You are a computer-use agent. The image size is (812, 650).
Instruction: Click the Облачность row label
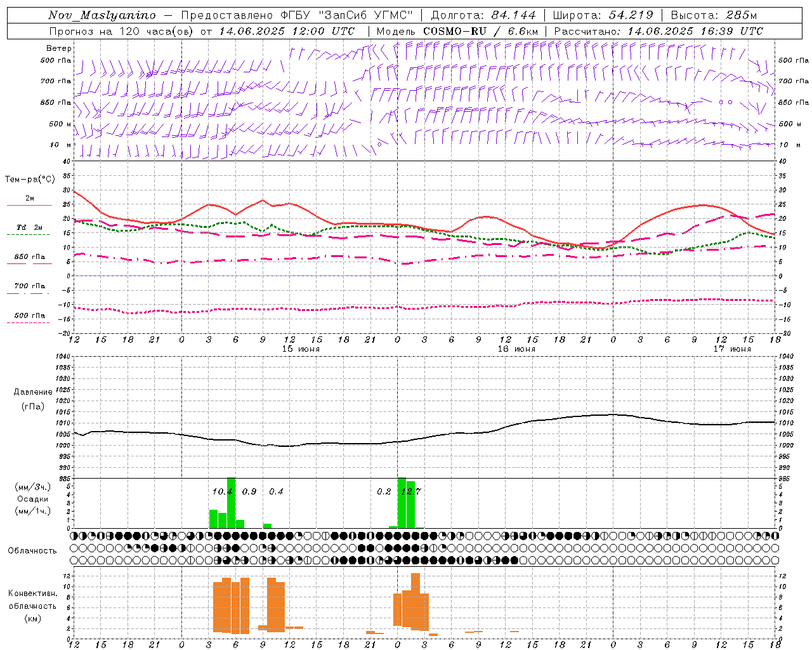click(x=32, y=551)
